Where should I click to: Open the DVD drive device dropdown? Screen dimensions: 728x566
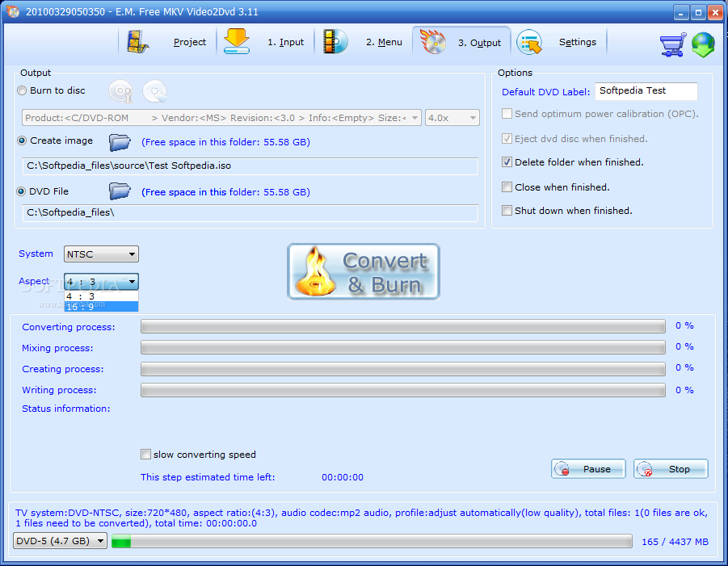(x=221, y=118)
